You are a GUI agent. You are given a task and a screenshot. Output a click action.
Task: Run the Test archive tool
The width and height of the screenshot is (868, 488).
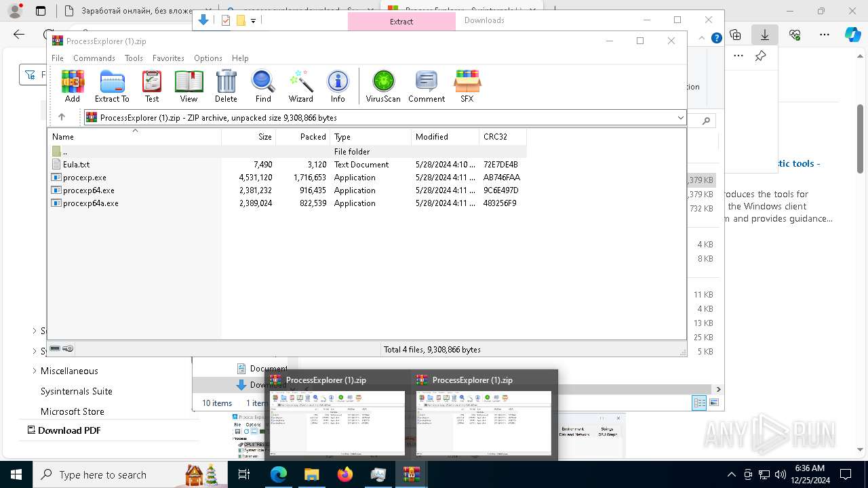(x=152, y=86)
